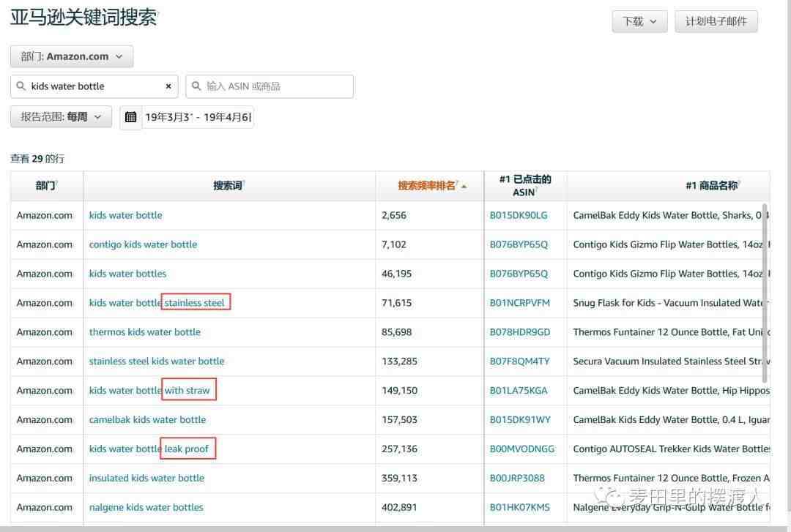Click the 亚马逊关键词搜索 page title
The image size is (791, 532).
coord(83,18)
